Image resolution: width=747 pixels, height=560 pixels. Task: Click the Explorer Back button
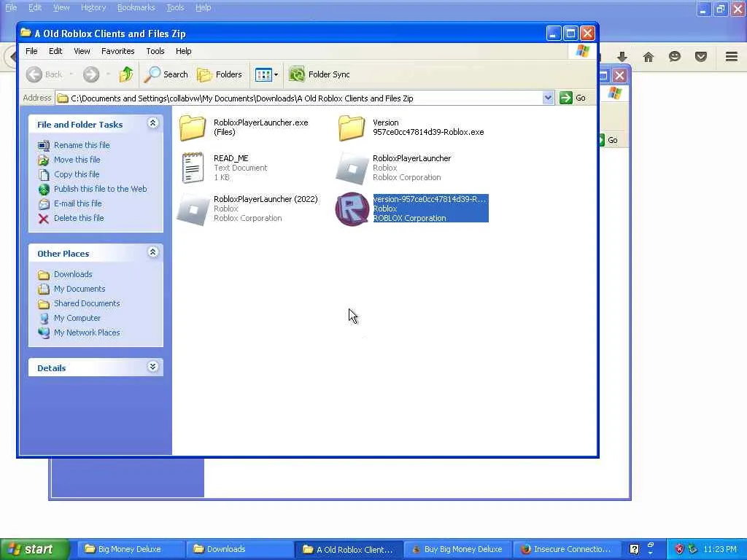pos(44,74)
